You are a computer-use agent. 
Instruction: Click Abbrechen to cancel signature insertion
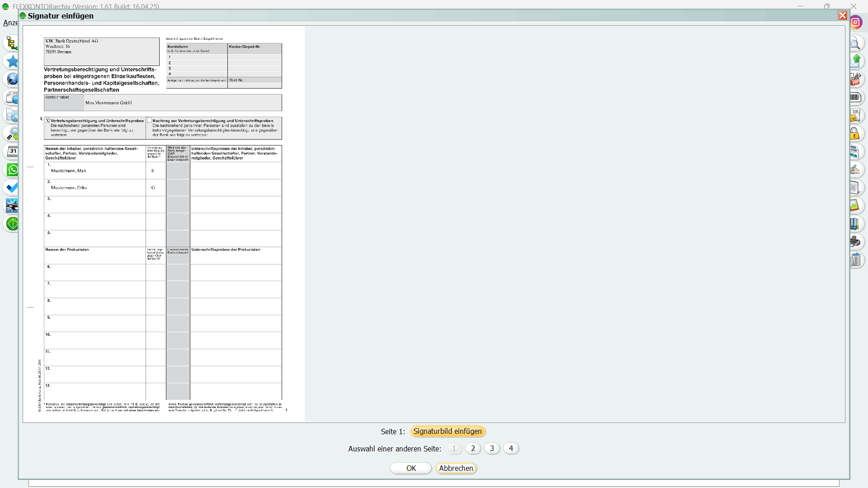pos(456,468)
